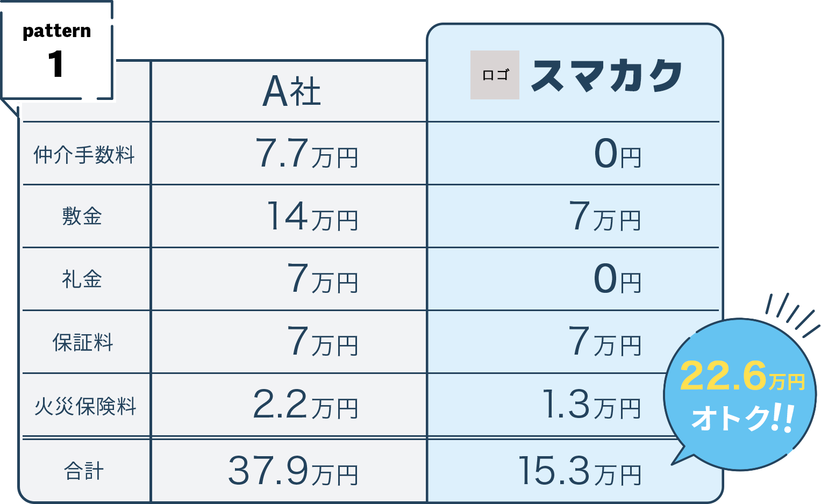Viewport: 821px width, 504px height.
Task: Select the A社 column header
Action: 289,91
